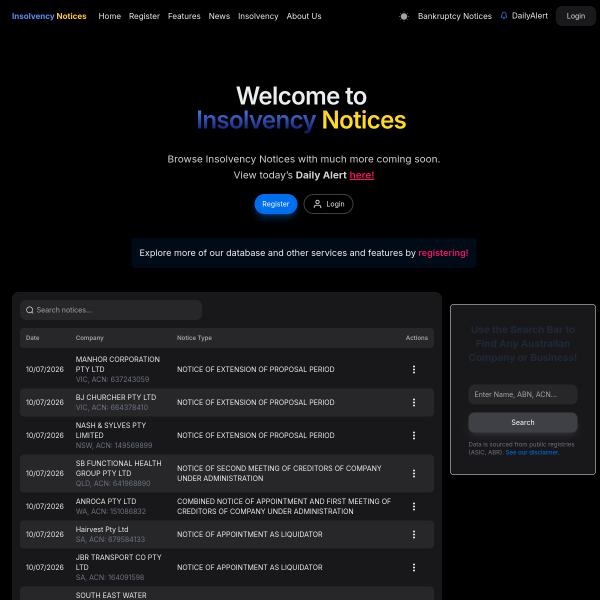Open actions menu for SB FUNCTIONAL HEALTH GROUP

click(414, 473)
